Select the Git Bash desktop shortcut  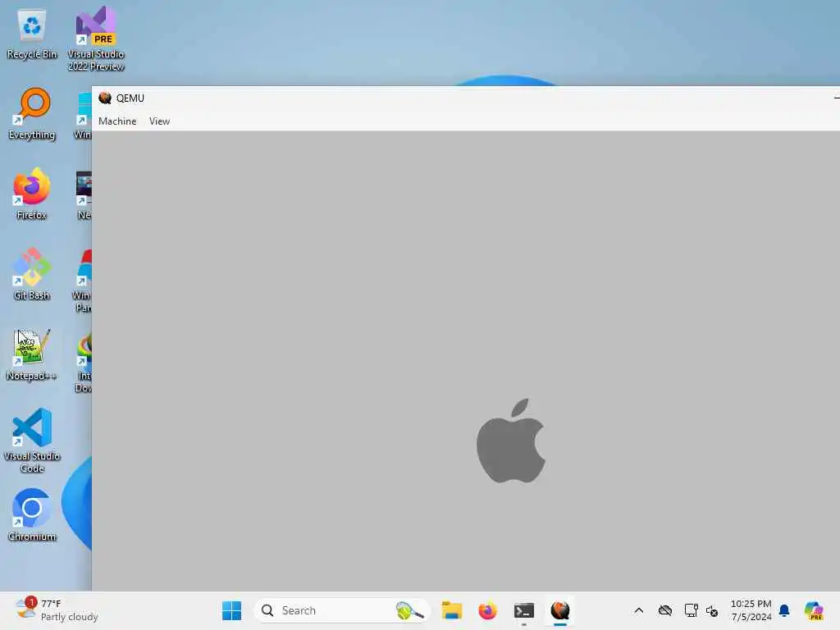[x=32, y=274]
